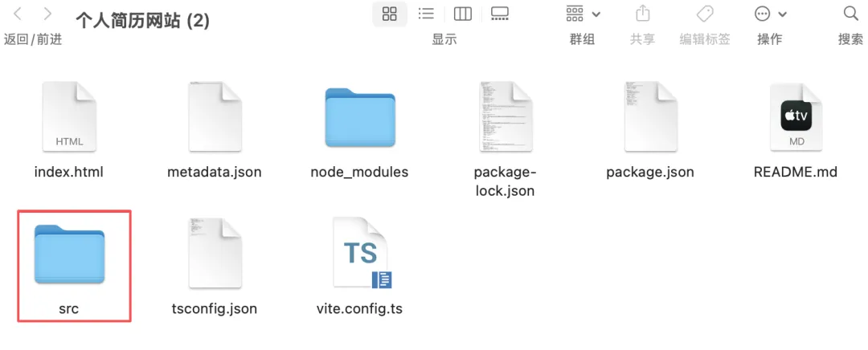The image size is (868, 350).
Task: Open the grouping options icon
Action: 575,14
